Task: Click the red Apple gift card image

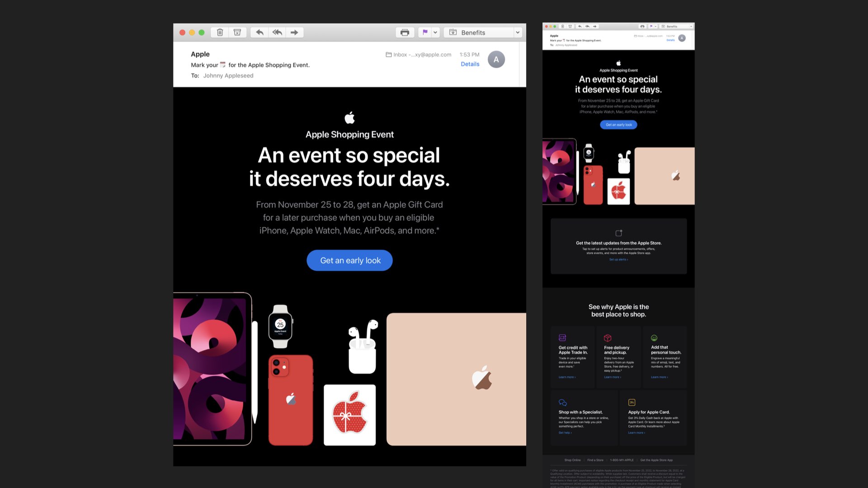Action: [x=349, y=415]
